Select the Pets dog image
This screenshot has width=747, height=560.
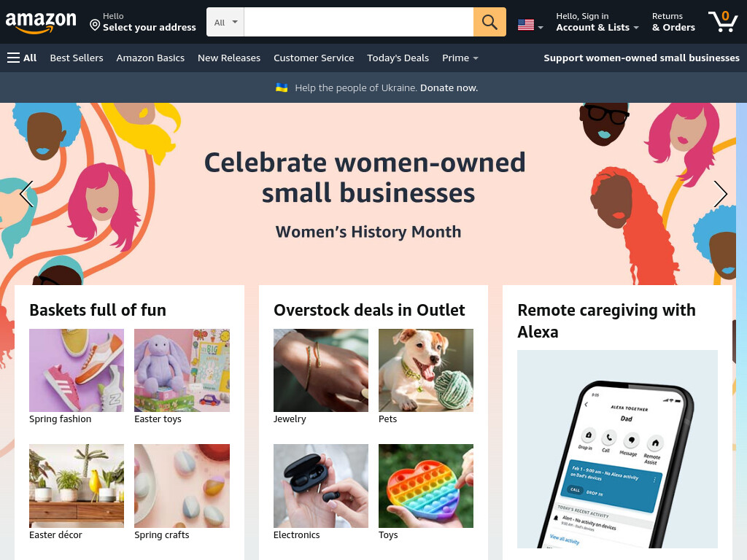tap(426, 370)
